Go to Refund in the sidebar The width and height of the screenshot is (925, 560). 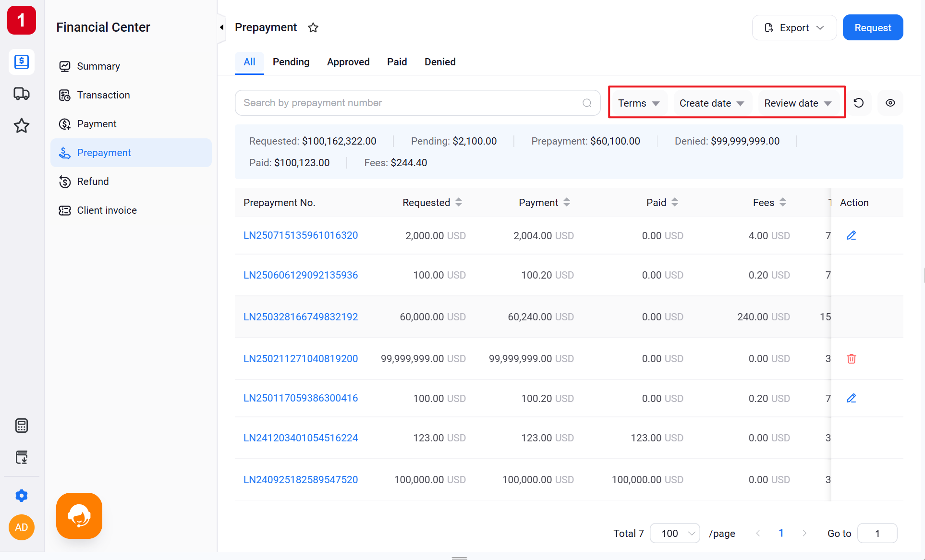[x=131, y=182]
